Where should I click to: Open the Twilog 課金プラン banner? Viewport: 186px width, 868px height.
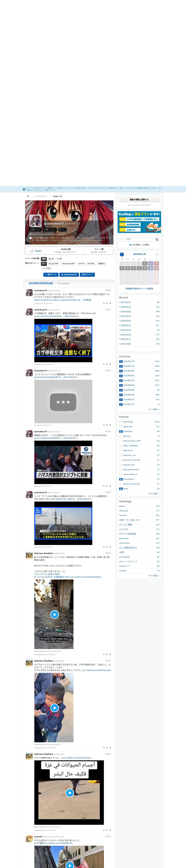[139, 222]
